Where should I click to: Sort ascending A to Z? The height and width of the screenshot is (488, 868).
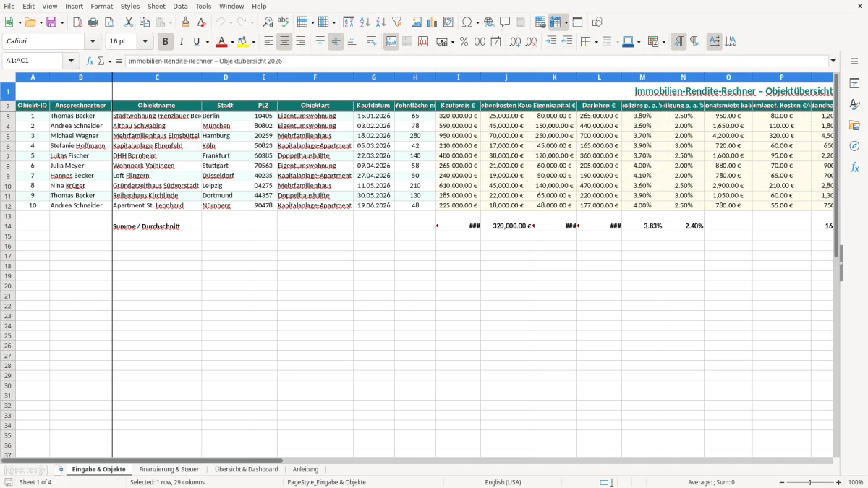tap(365, 22)
